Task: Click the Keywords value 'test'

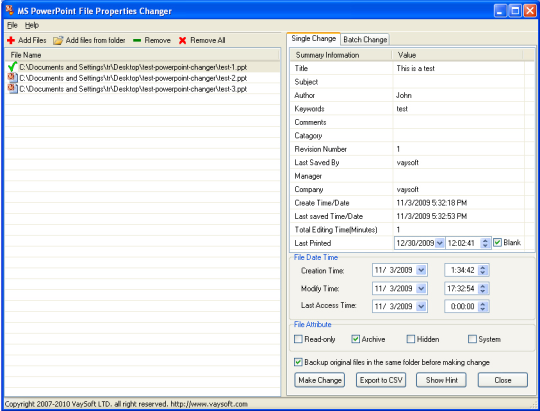Action: (x=402, y=109)
